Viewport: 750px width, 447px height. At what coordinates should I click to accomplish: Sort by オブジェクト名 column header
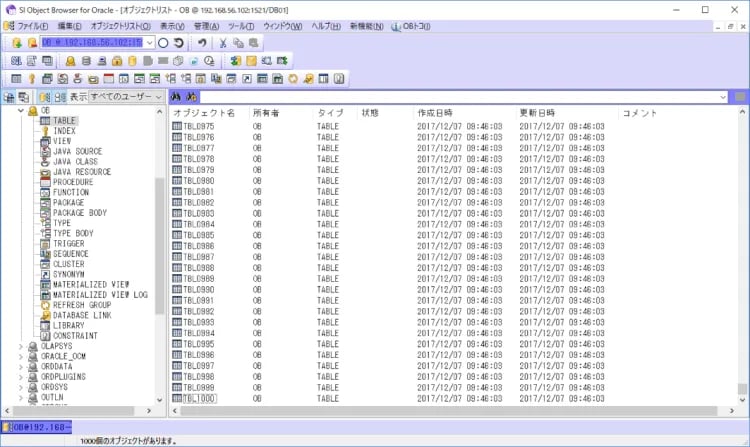pyautogui.click(x=203, y=113)
